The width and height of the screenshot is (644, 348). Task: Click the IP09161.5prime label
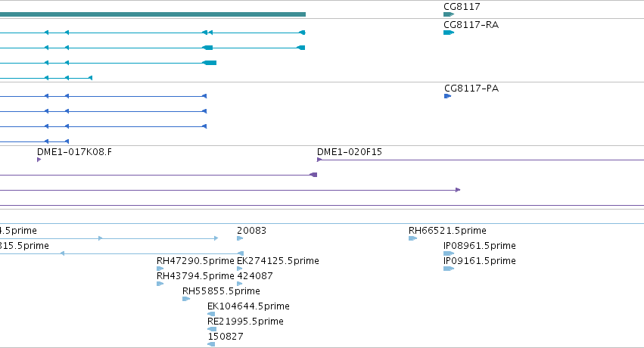(480, 261)
